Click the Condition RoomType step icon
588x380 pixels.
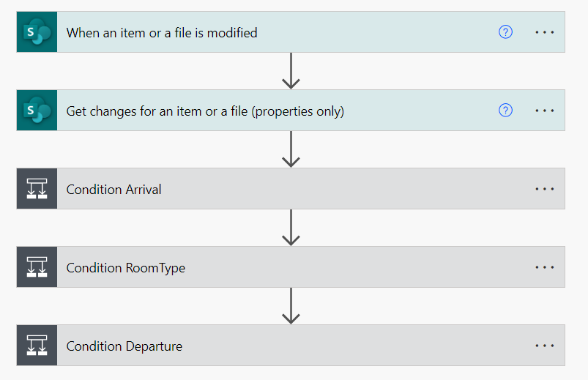coord(37,267)
